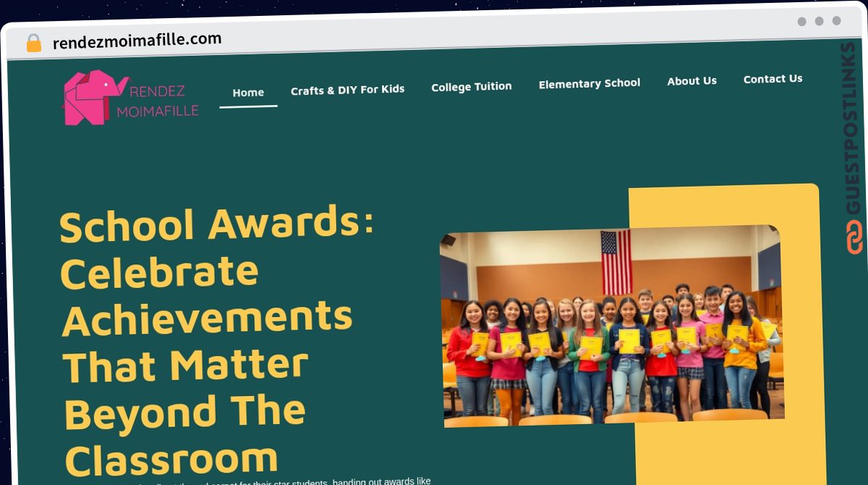868x485 pixels.
Task: Click the Guestpostlinks chain link icon
Action: 854,237
